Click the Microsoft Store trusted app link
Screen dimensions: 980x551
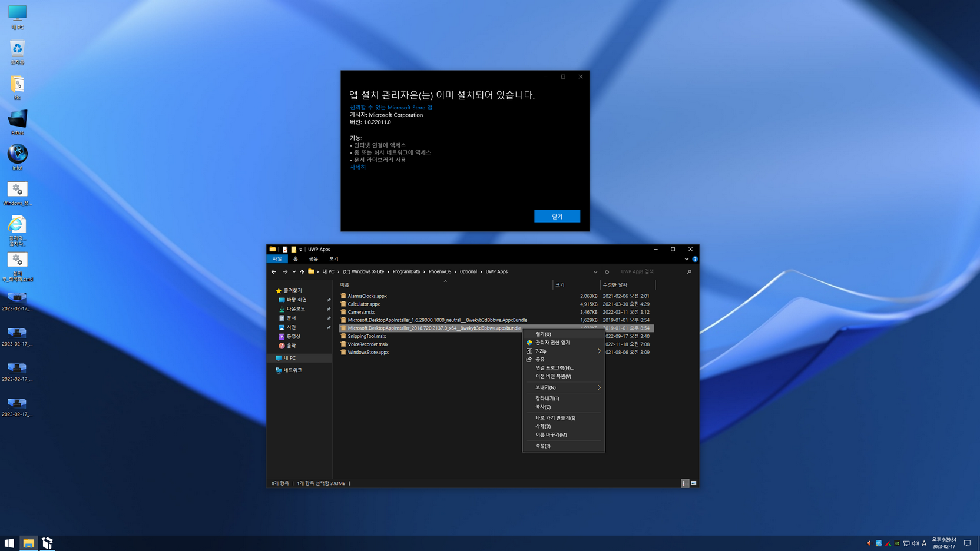click(x=391, y=108)
